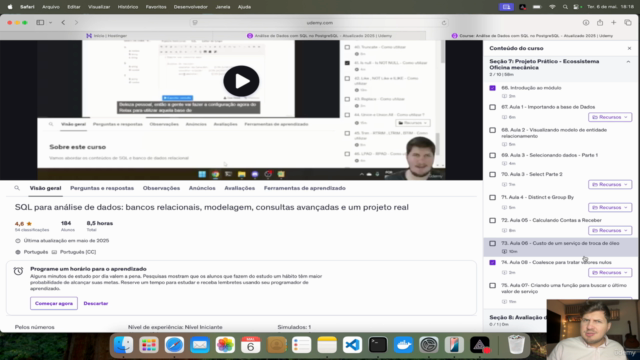Go back with Safari's back arrow
The height and width of the screenshot is (360, 640).
point(63,23)
